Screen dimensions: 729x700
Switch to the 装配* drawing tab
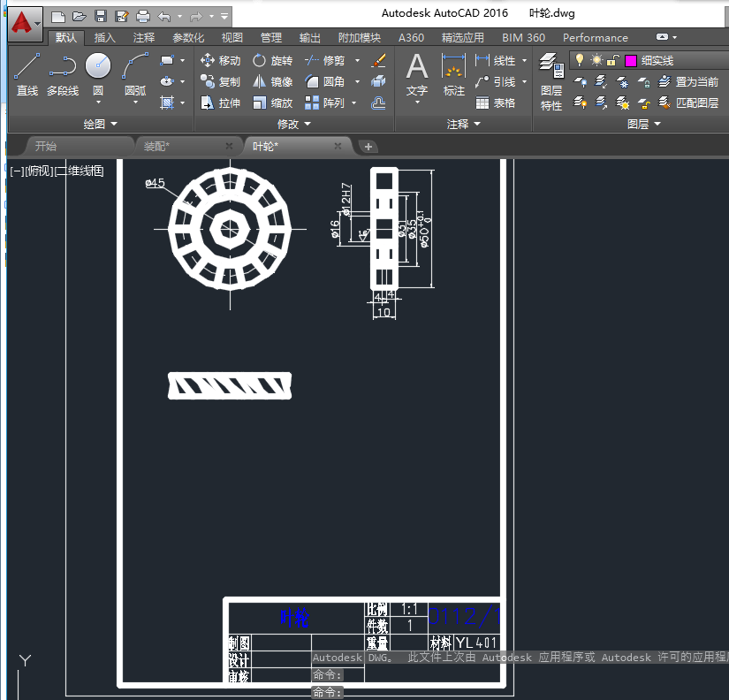click(x=156, y=146)
